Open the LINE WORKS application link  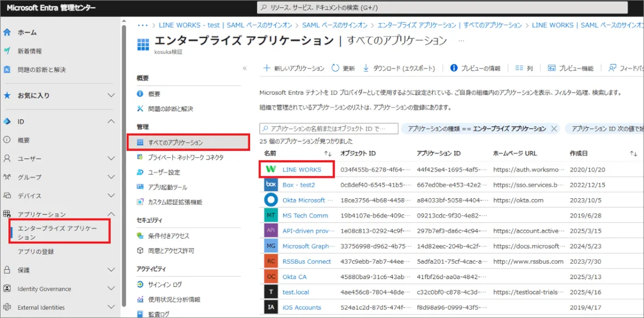pyautogui.click(x=302, y=170)
